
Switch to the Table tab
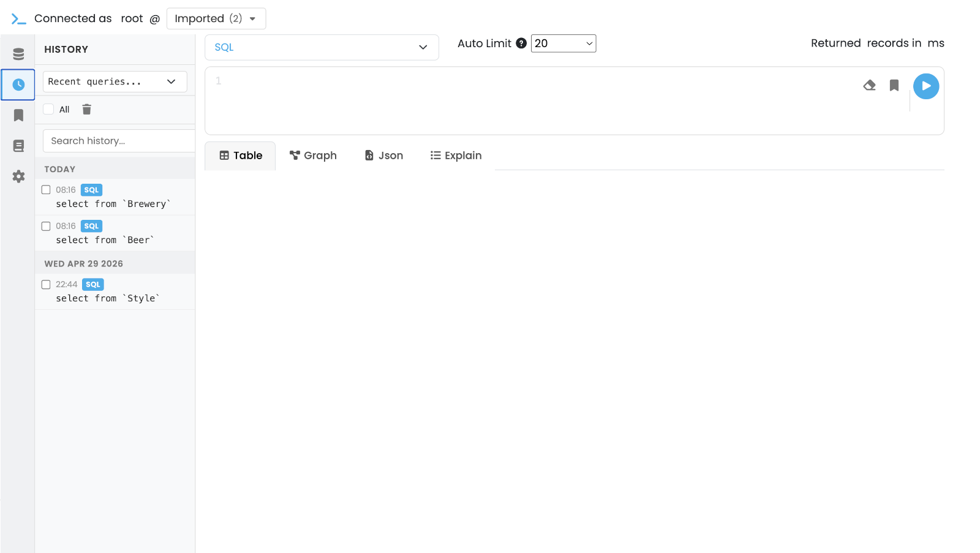(x=241, y=156)
